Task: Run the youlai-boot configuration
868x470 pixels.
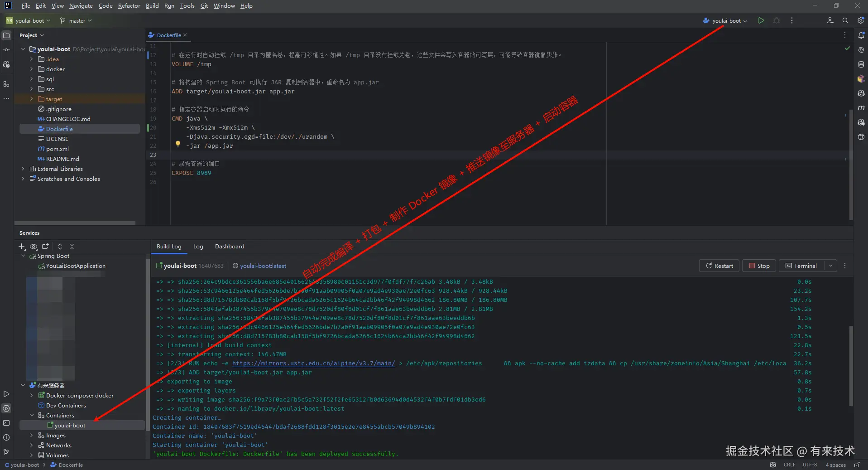Action: click(761, 20)
